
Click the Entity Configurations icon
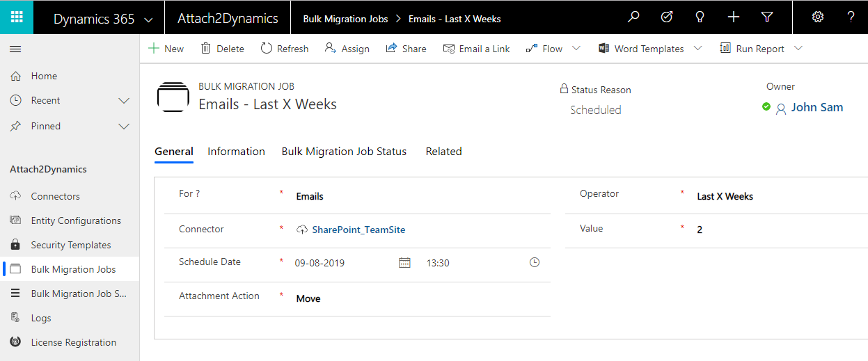pyautogui.click(x=15, y=220)
